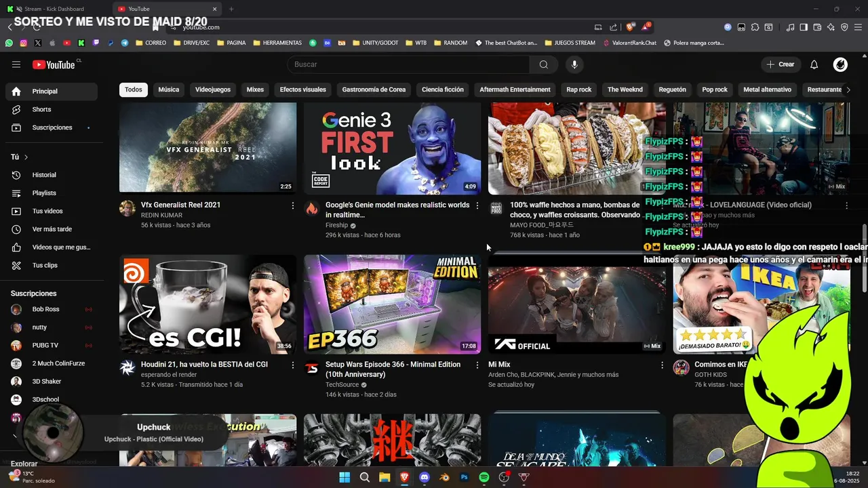The image size is (868, 488).
Task: Click Fireship channel avatar
Action: 312,208
